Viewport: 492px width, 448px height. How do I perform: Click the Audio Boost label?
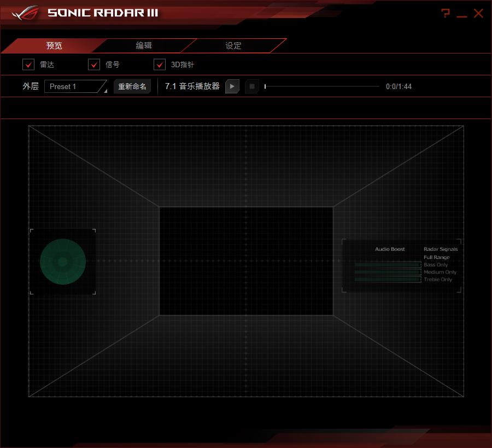[390, 249]
